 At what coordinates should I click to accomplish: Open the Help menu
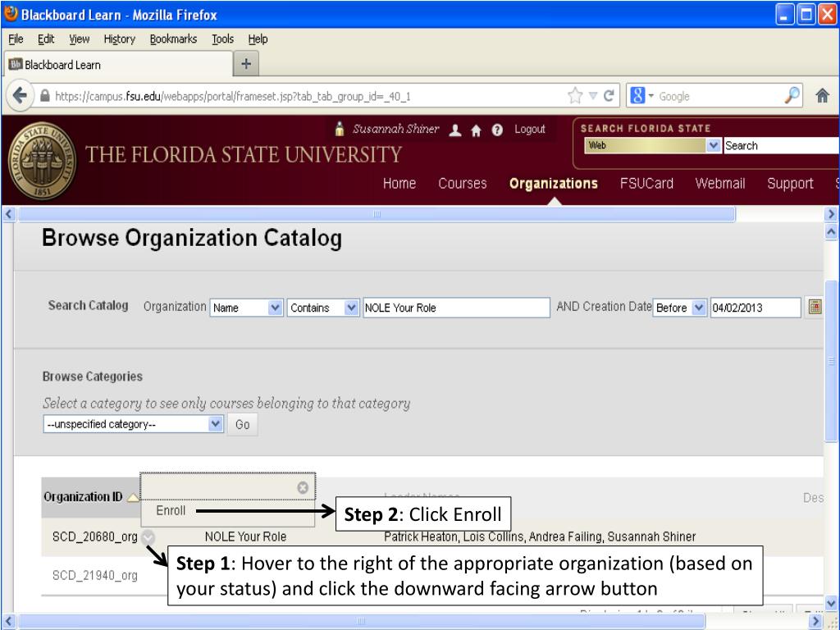[x=258, y=39]
